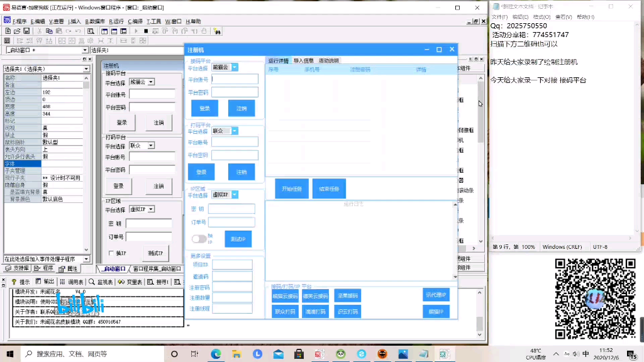Click the Run play-triangle icon in toolbar
Viewport: 644px width, 362px height.
tap(136, 31)
